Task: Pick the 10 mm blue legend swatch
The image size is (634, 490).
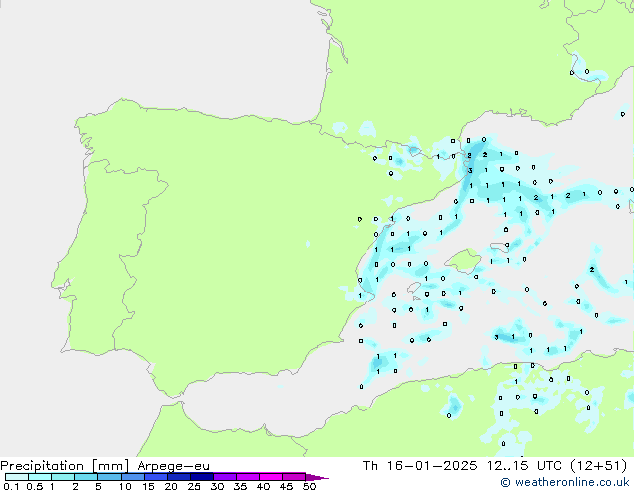Action: click(x=132, y=477)
